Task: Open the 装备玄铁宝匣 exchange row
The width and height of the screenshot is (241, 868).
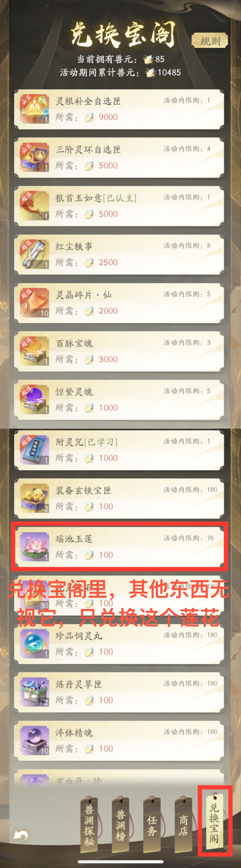Action: [x=119, y=498]
